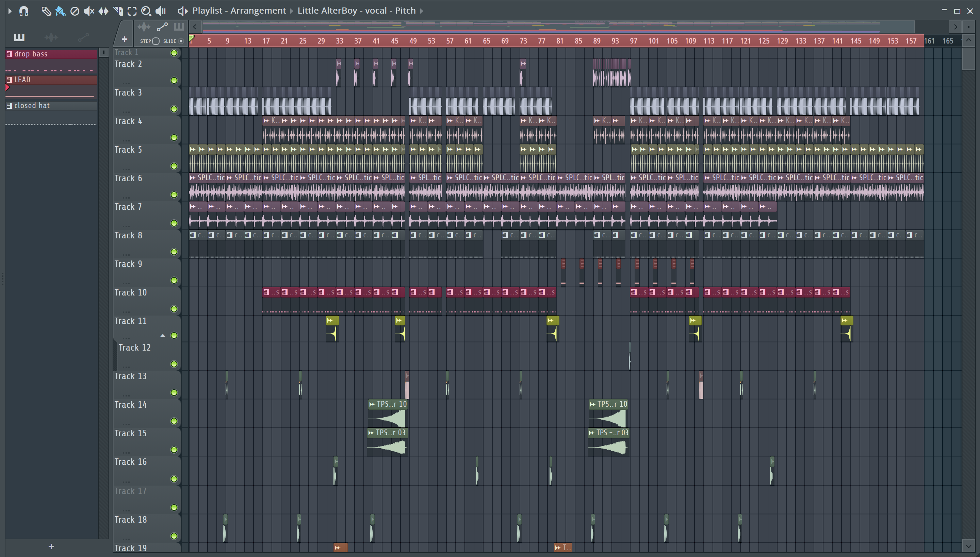The width and height of the screenshot is (980, 557).
Task: Collapse the Track 11 group triangle
Action: (x=163, y=336)
